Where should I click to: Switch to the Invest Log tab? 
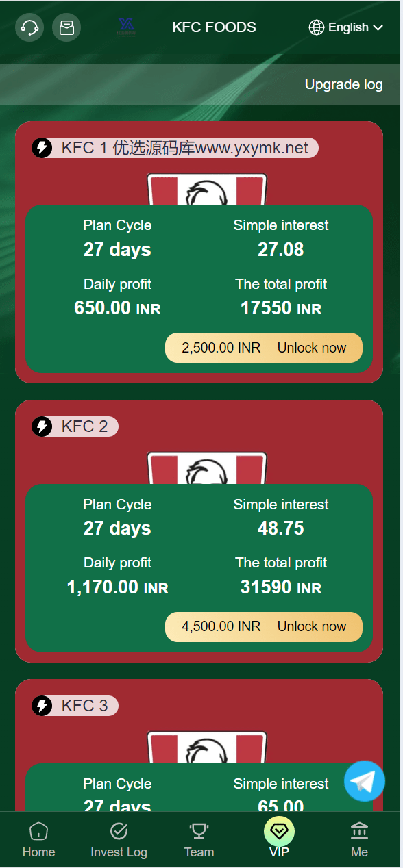pos(119,840)
